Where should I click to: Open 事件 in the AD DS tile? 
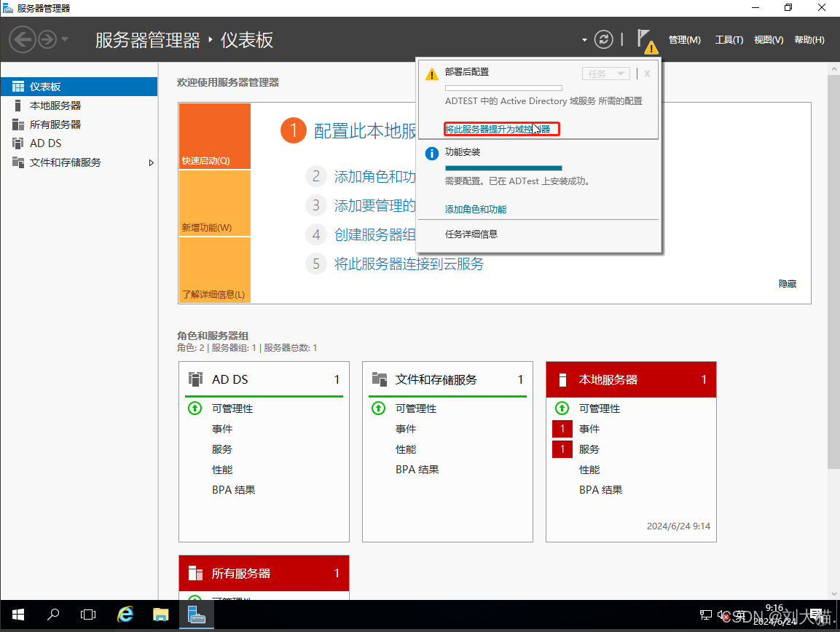[222, 428]
